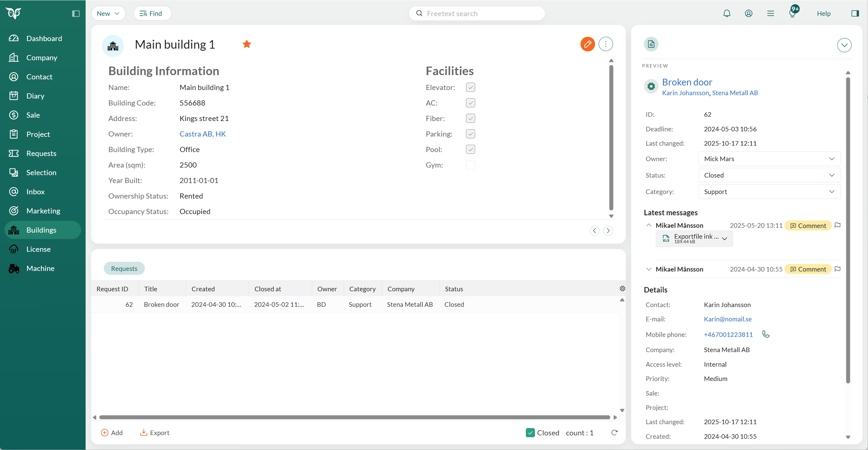The image size is (868, 450).
Task: Click the orange edit pencil icon
Action: [x=587, y=44]
